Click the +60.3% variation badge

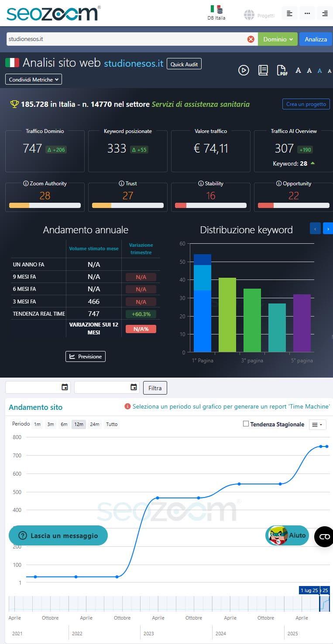[141, 314]
